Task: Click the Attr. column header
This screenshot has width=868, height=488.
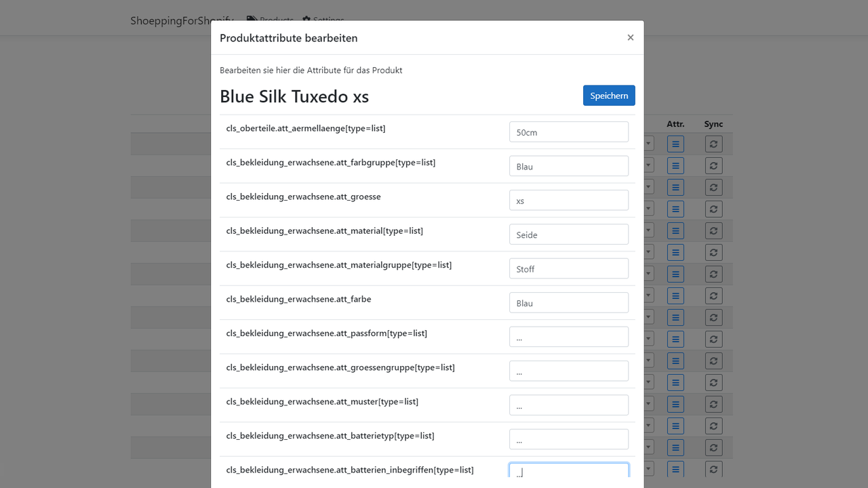Action: (675, 124)
